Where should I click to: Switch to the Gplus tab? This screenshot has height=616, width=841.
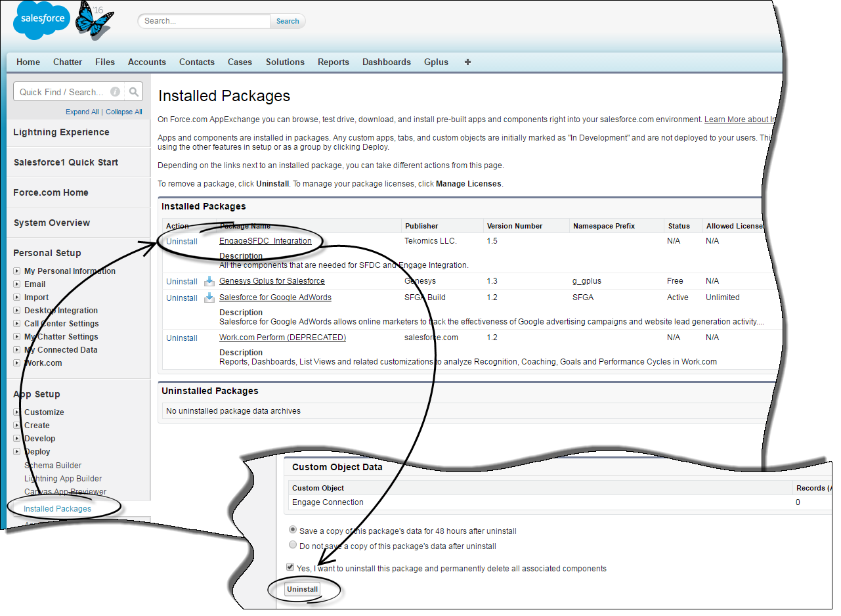(436, 62)
